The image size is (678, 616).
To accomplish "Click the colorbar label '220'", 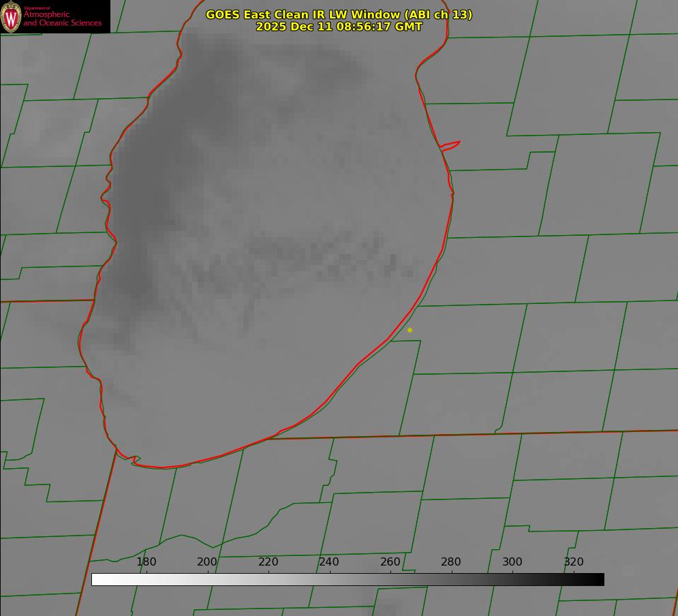I will [268, 561].
